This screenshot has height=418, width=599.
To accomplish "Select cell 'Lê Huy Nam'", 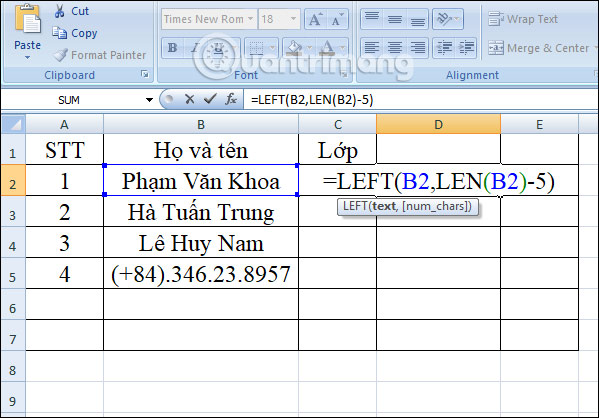I will tap(201, 243).
